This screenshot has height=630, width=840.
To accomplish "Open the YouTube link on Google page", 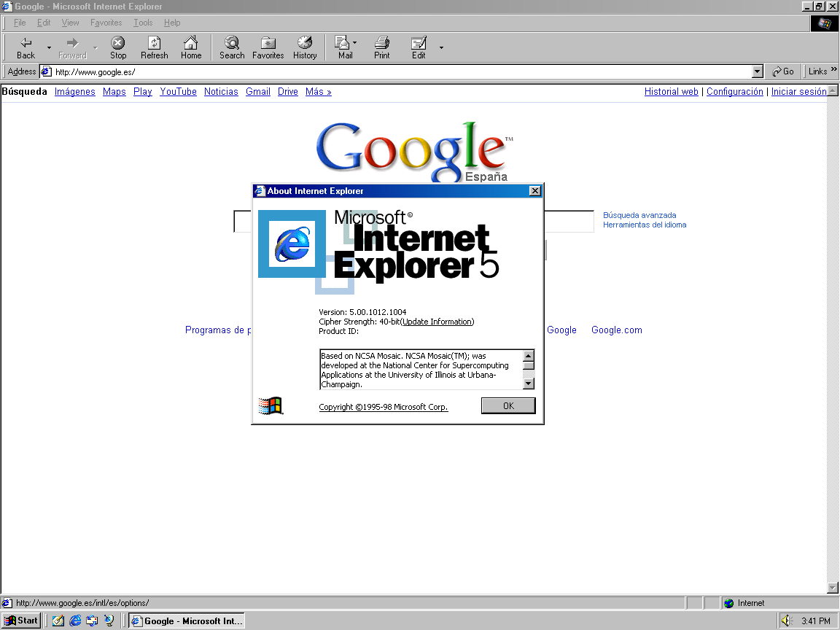I will coord(179,92).
